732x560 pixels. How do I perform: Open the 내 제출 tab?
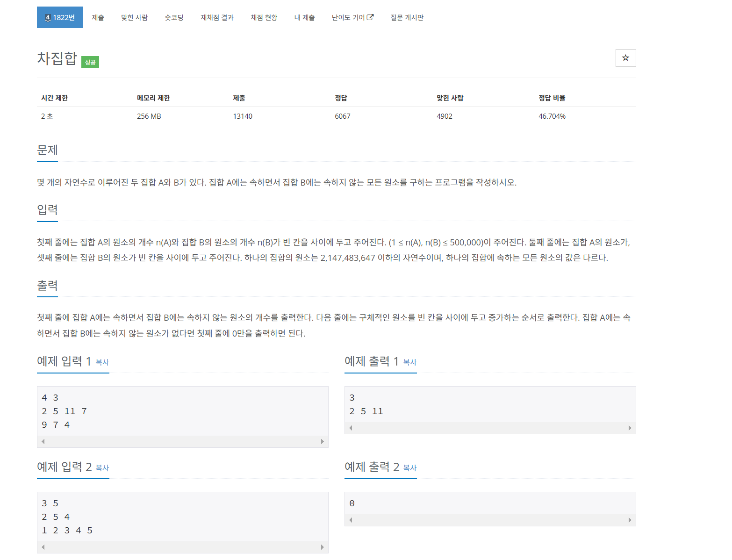point(304,17)
